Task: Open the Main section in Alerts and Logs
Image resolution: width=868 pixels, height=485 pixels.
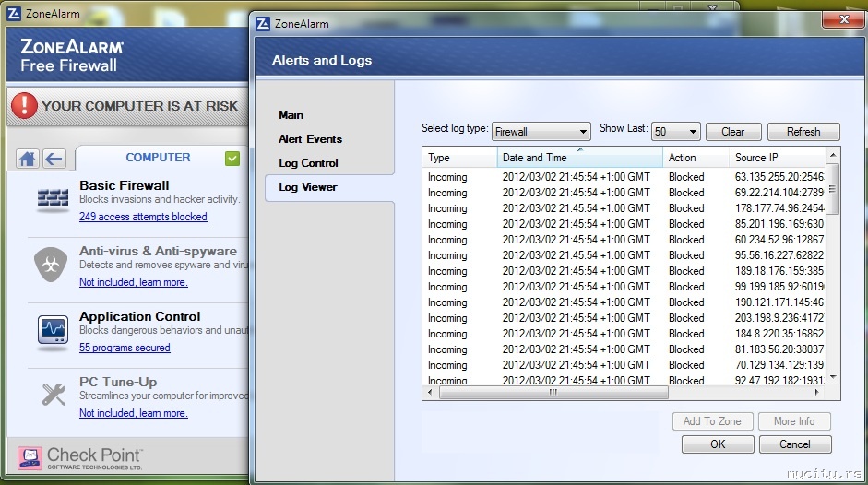Action: [x=291, y=115]
